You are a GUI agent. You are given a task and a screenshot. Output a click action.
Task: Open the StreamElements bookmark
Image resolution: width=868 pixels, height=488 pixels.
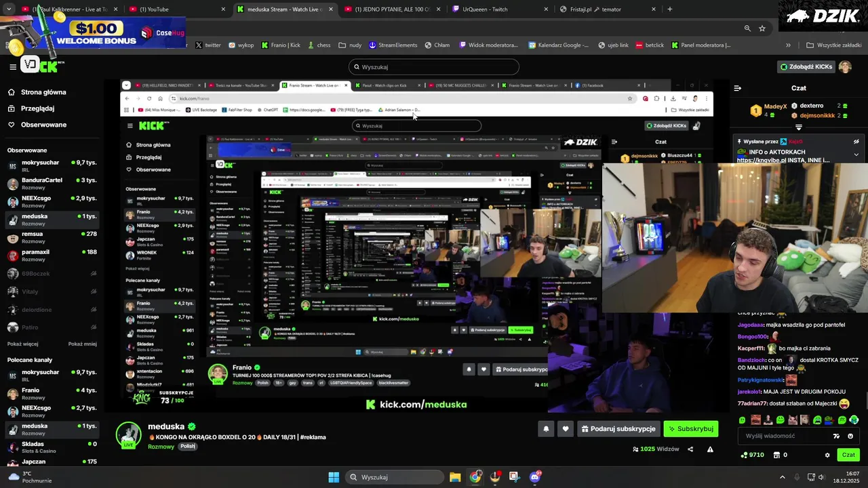[393, 45]
